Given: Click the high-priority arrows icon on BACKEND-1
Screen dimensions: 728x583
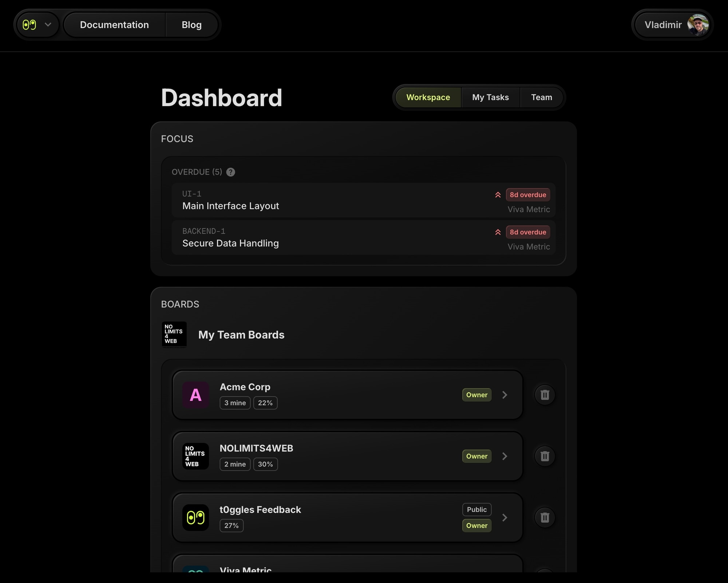Looking at the screenshot, I should pyautogui.click(x=498, y=232).
